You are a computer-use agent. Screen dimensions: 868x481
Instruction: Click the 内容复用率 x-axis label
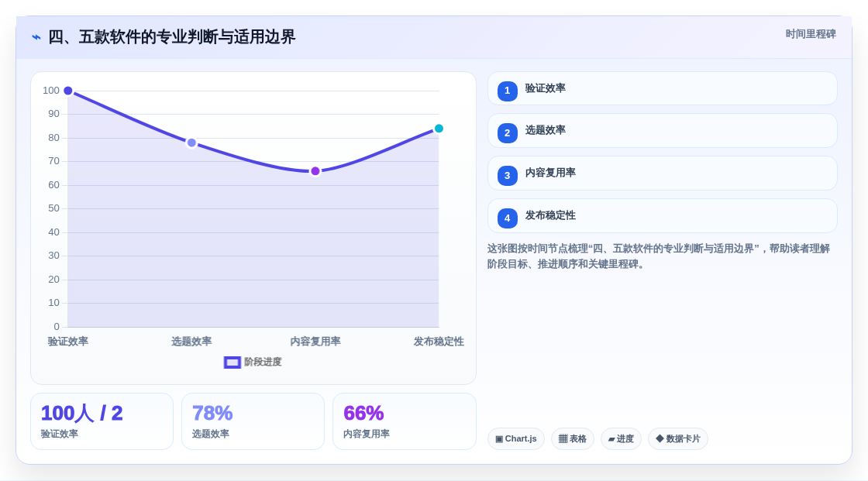pos(315,342)
